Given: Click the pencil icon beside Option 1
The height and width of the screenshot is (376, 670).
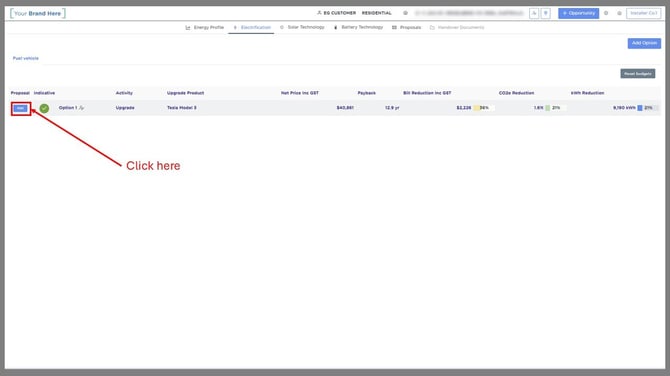Looking at the screenshot, I should tap(82, 108).
